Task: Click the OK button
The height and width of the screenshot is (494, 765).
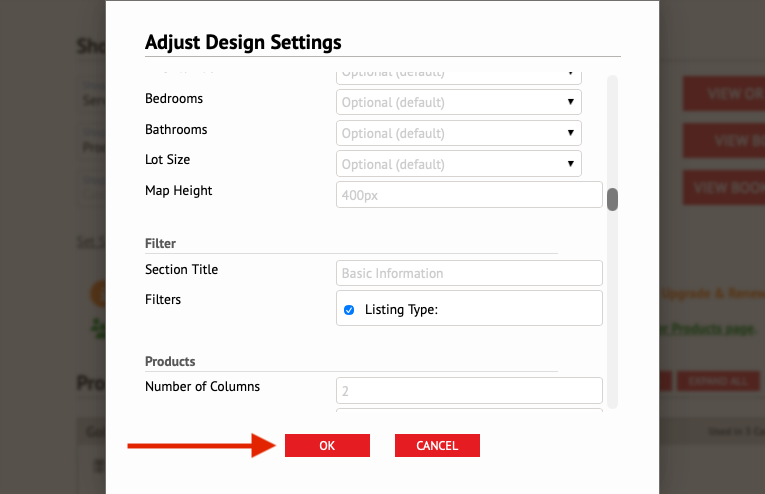Action: coord(327,445)
